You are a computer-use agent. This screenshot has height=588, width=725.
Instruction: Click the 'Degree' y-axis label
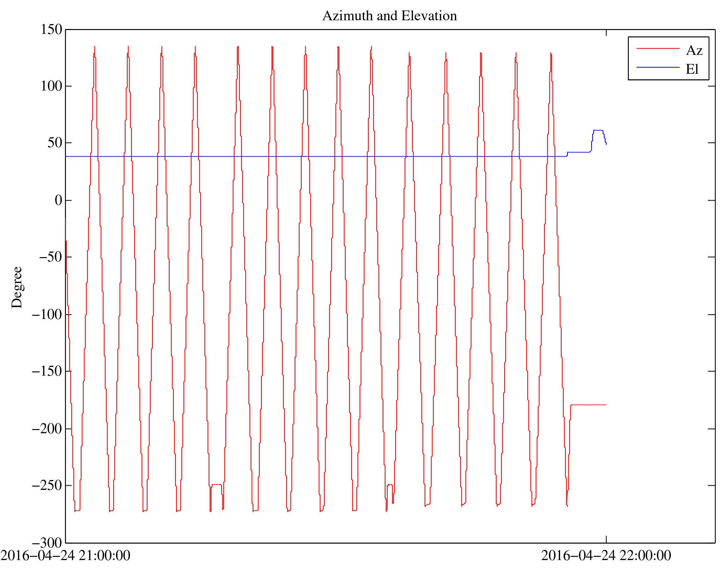17,287
